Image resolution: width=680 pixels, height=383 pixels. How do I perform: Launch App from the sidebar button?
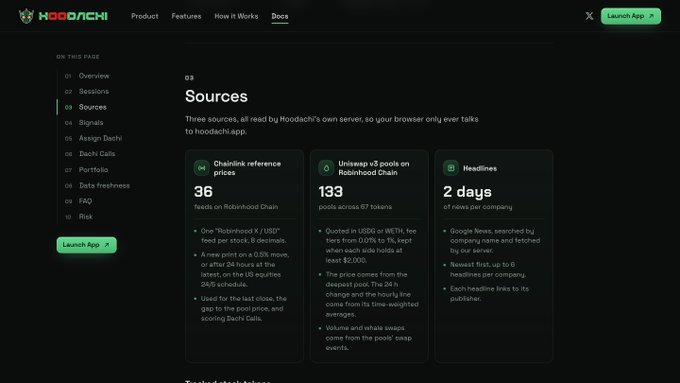tap(86, 245)
